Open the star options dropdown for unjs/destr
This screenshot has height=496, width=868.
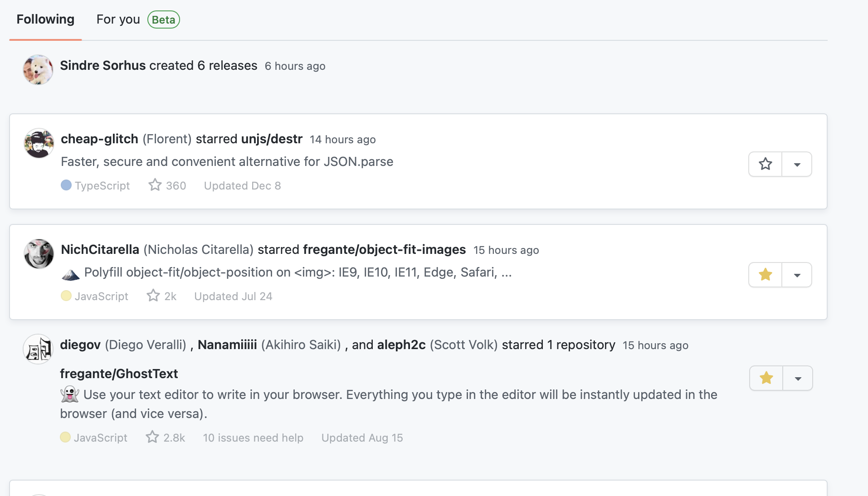coord(797,164)
